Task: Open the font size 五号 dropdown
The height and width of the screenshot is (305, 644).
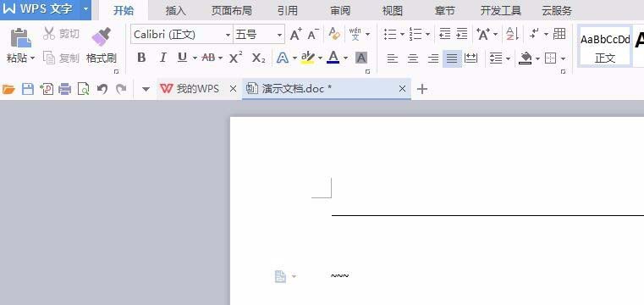Action: point(280,35)
